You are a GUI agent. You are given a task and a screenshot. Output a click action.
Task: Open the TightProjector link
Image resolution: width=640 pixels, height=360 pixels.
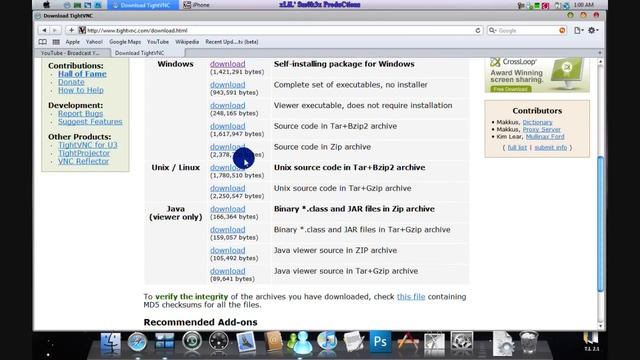point(84,153)
